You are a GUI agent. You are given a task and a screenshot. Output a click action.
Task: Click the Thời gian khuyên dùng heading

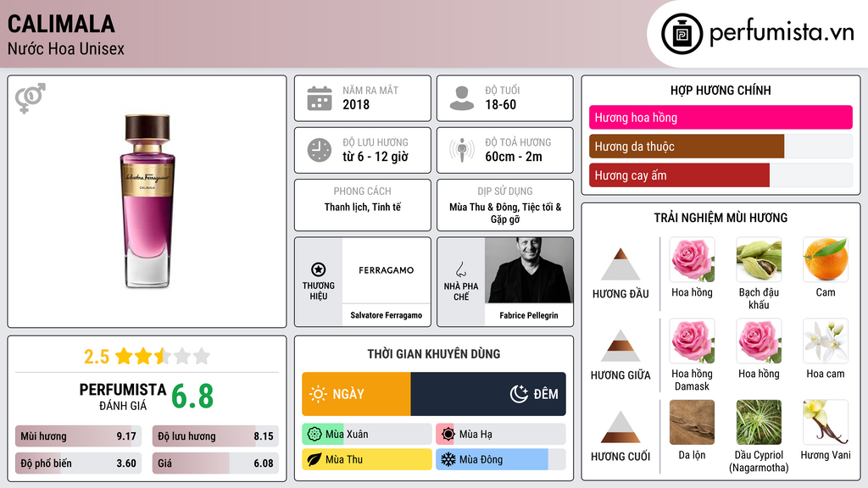click(434, 354)
